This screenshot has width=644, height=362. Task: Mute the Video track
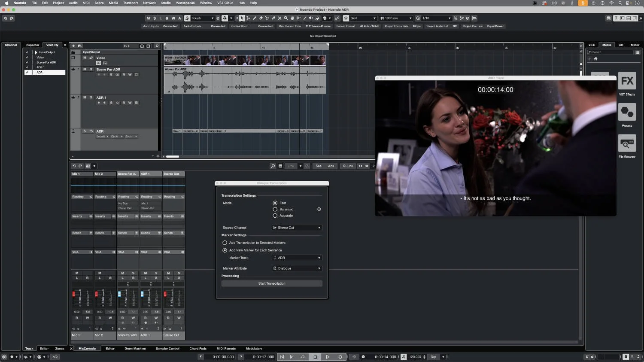[85, 58]
